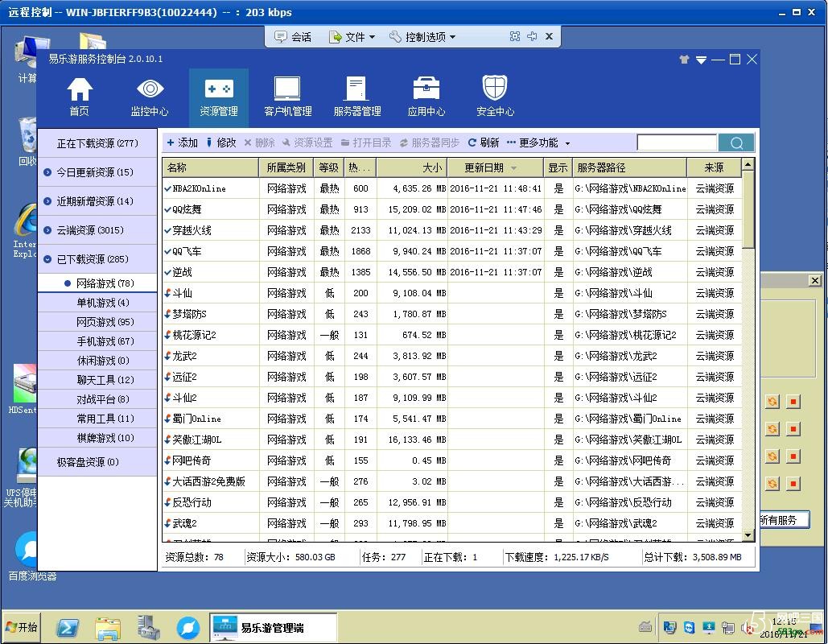Open PowerShell from the taskbar

[68, 628]
